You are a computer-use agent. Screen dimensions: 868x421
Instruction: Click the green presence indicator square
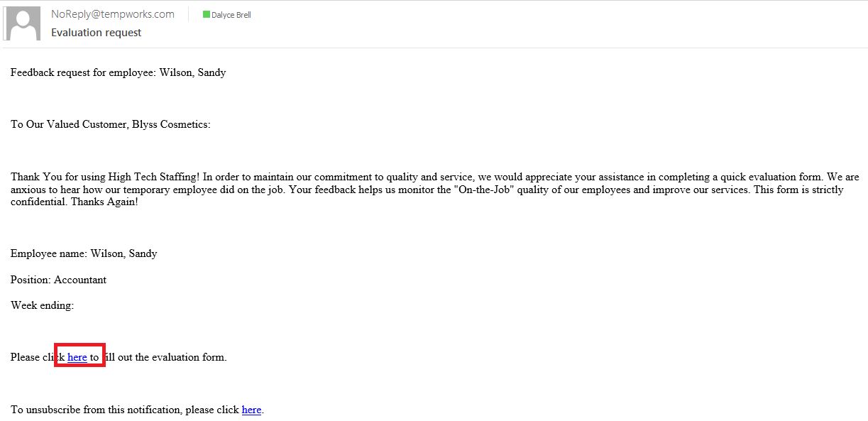click(x=206, y=14)
